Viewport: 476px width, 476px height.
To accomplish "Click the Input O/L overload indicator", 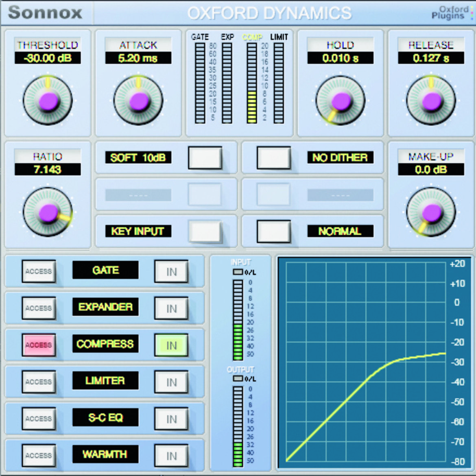I will 238,272.
